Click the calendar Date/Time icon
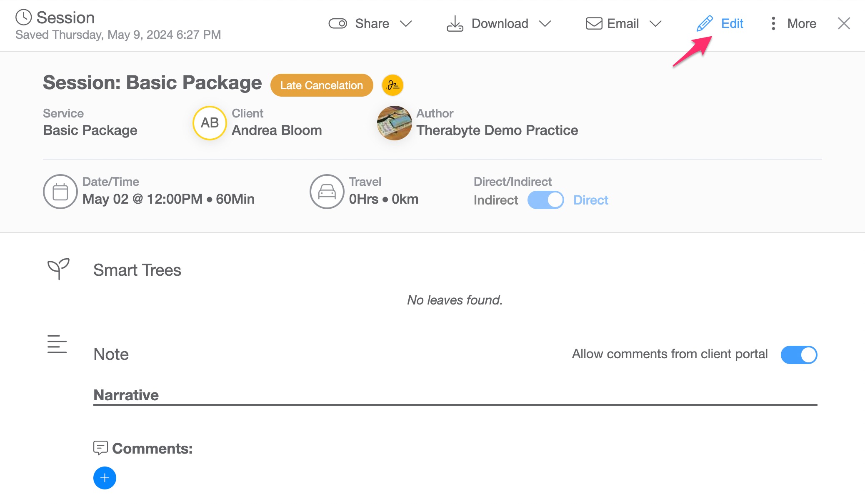The width and height of the screenshot is (865, 504). coord(60,192)
